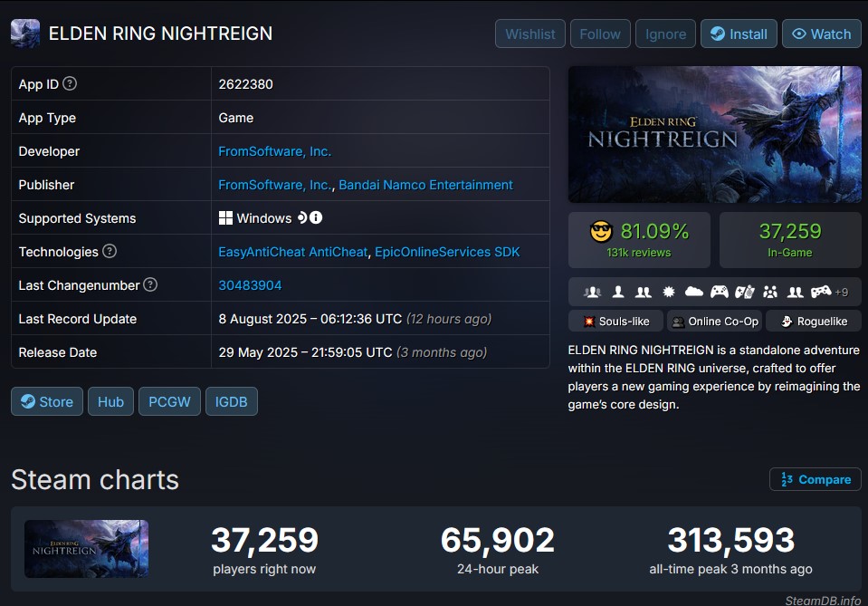Click the first controller support icon

pyautogui.click(x=719, y=292)
